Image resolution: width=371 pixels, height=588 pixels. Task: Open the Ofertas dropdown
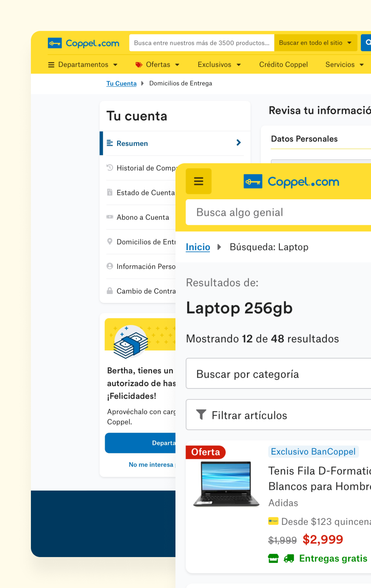(157, 65)
